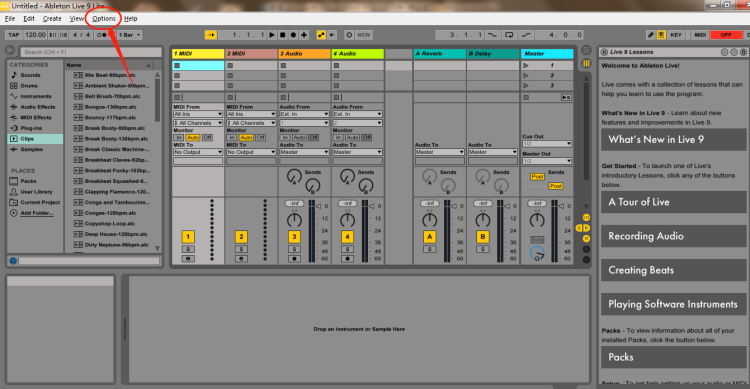Open the Master Cue Out dropdown
The height and width of the screenshot is (389, 750).
[547, 144]
